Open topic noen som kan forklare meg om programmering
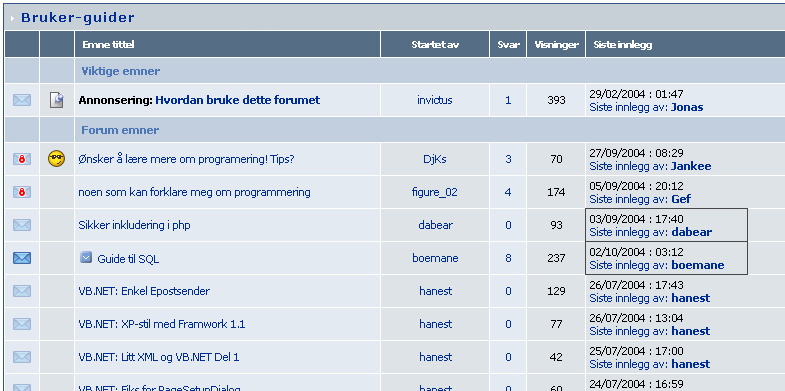Viewport: 785px width, 391px height. (x=194, y=192)
